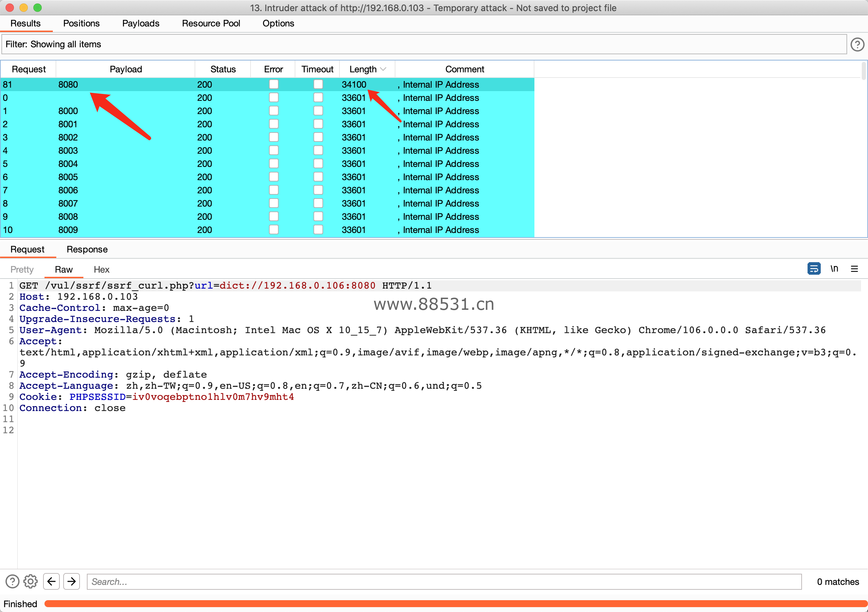This screenshot has width=868, height=612.
Task: Click the Filter: Showing all items bar
Action: tap(424, 44)
